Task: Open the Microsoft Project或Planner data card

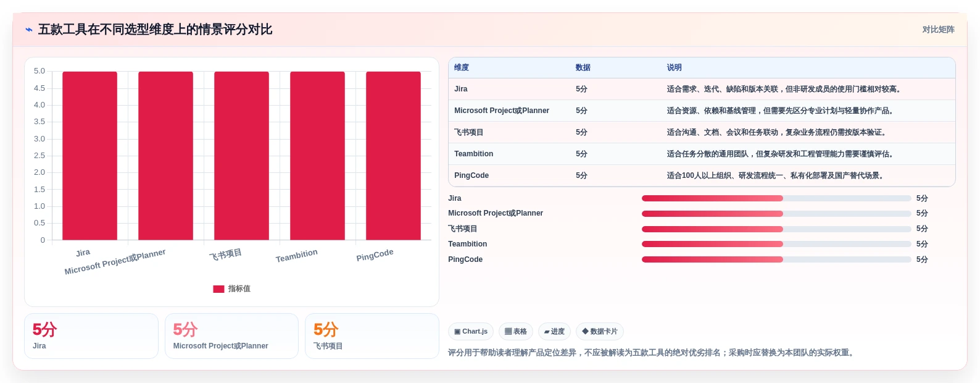Action: click(x=231, y=336)
